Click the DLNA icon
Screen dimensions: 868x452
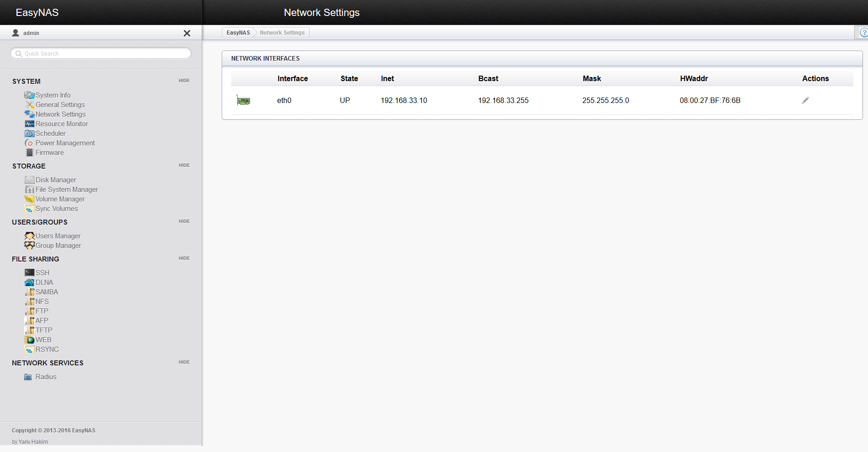tap(30, 282)
